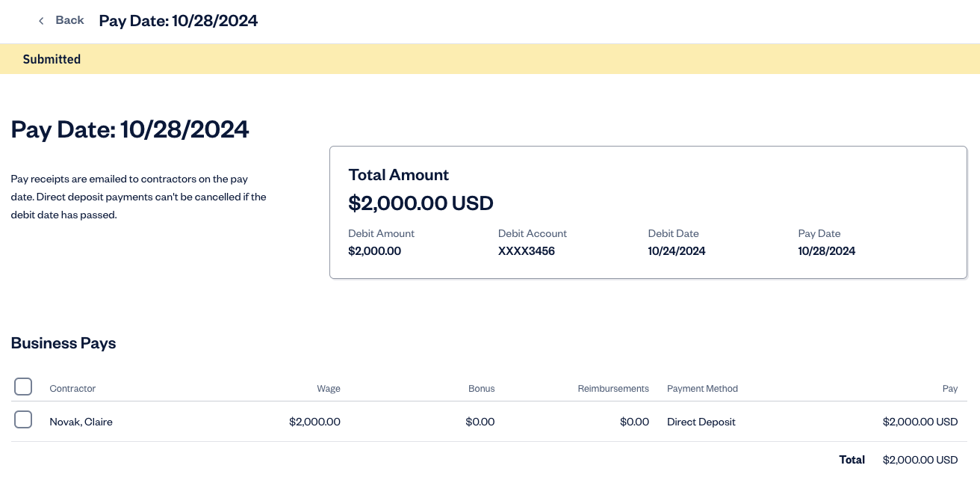Image resolution: width=980 pixels, height=477 pixels.
Task: Click the $2,000.00 USD total amount heading
Action: [x=421, y=203]
